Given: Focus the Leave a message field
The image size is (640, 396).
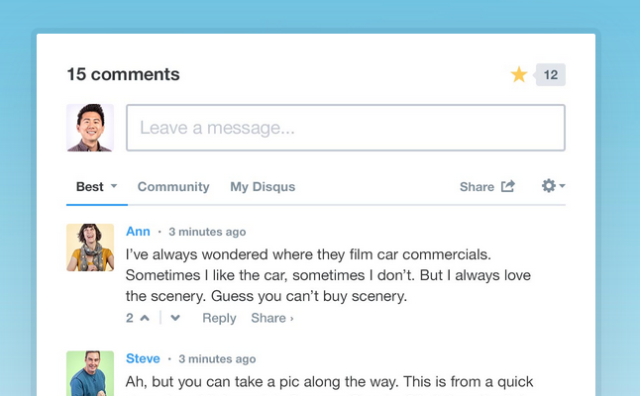Looking at the screenshot, I should 346,128.
